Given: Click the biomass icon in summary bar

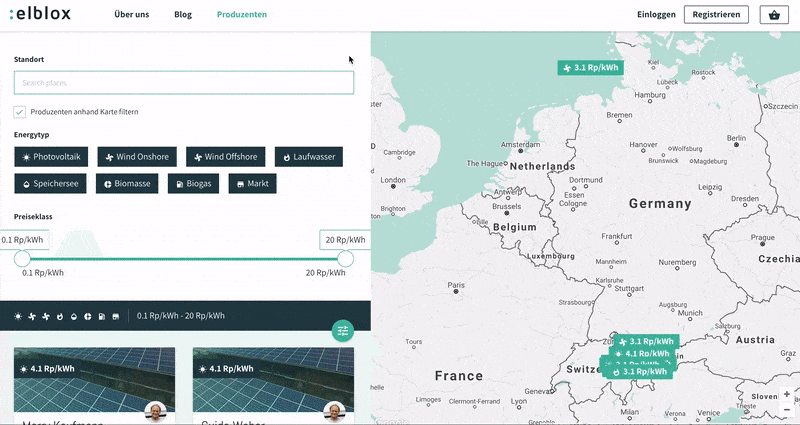Looking at the screenshot, I should [x=88, y=316].
